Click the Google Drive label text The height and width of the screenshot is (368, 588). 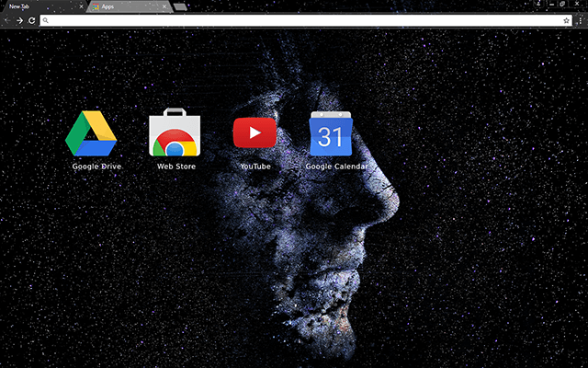coord(96,167)
